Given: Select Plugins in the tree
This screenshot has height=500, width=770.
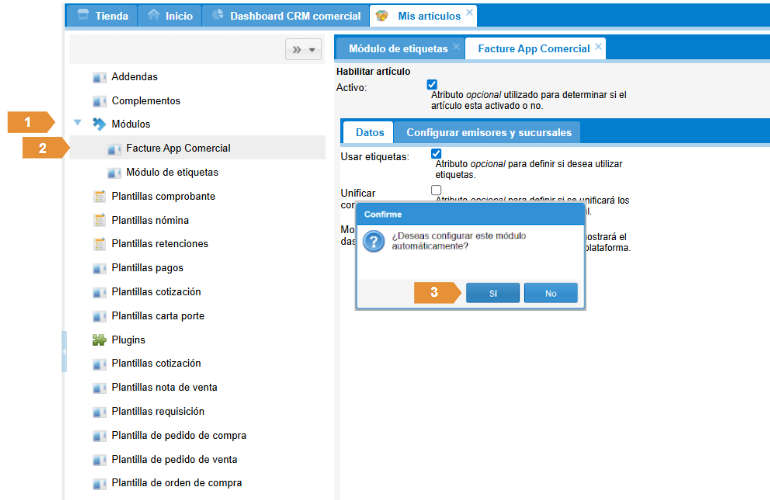Looking at the screenshot, I should point(129,340).
